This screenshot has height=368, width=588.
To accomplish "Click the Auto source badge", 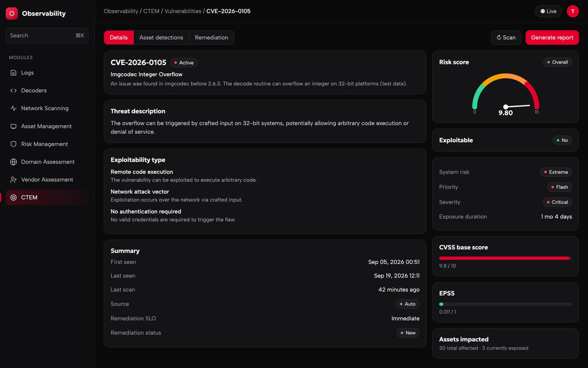I will coord(407,304).
